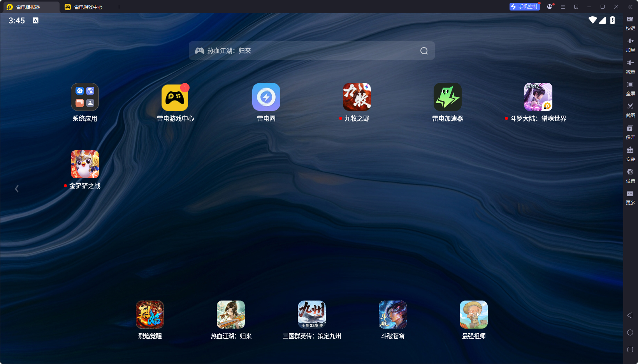Open the 多开 multi-instance manager
This screenshot has width=638, height=364.
click(630, 132)
